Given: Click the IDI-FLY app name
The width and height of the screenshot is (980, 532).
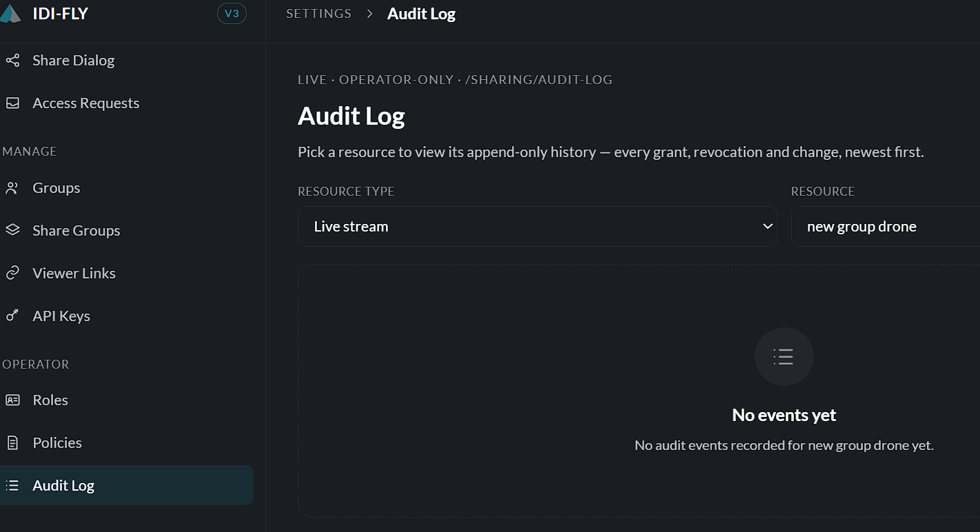Looking at the screenshot, I should 61,14.
